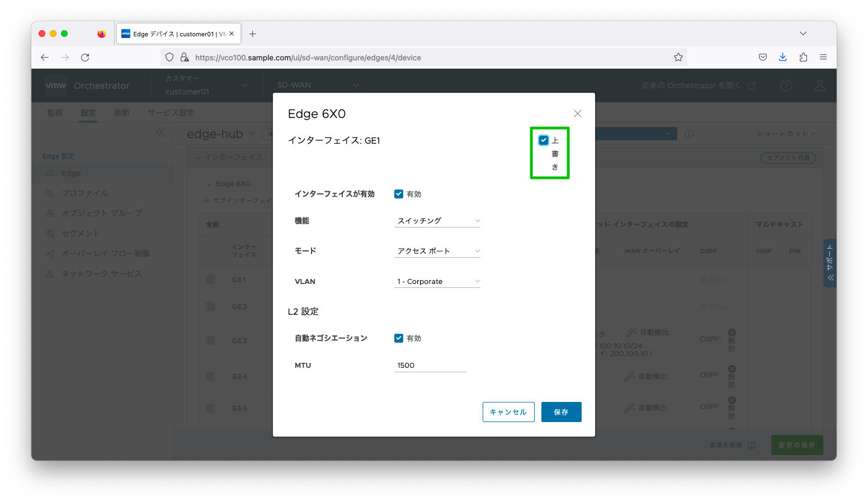Image resolution: width=868 pixels, height=502 pixels.
Task: Expand the right side help panel
Action: 830,263
